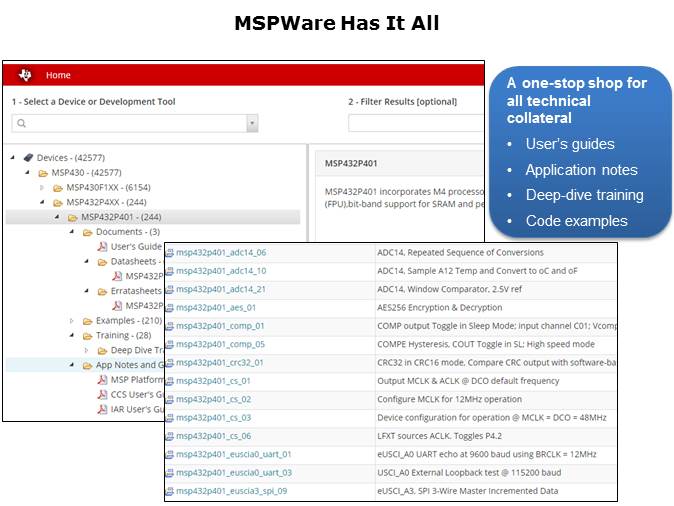The image size is (674, 506).
Task: Click the folder icon beside MSP430F1XX
Action: pyautogui.click(x=58, y=188)
